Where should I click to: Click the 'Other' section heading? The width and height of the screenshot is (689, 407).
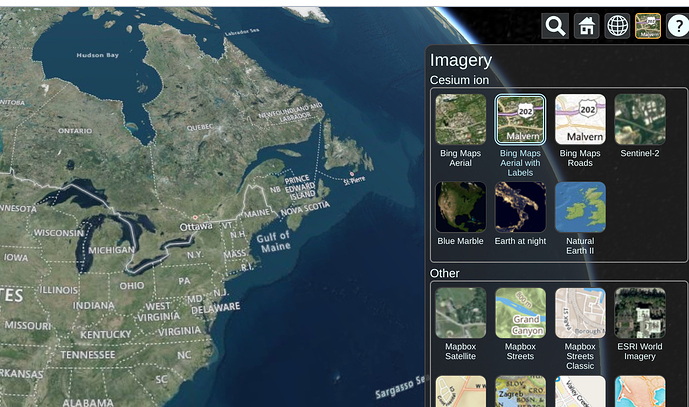tap(444, 273)
